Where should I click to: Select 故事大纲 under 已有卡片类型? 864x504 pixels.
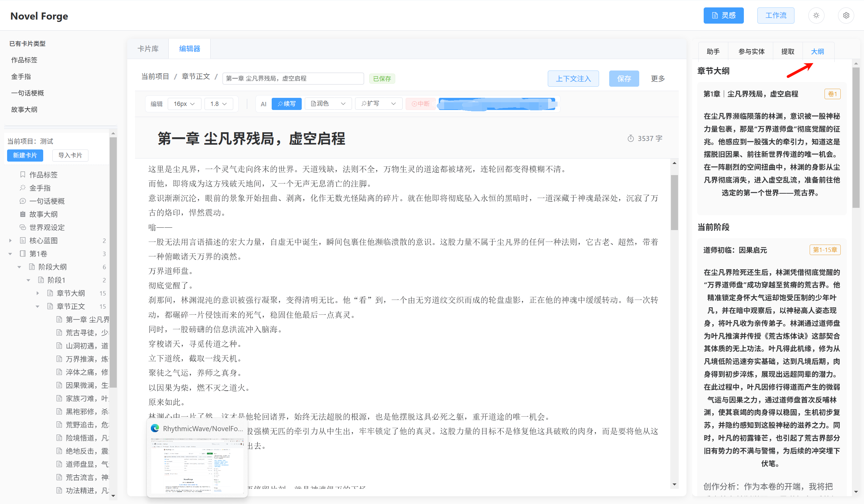tap(24, 109)
